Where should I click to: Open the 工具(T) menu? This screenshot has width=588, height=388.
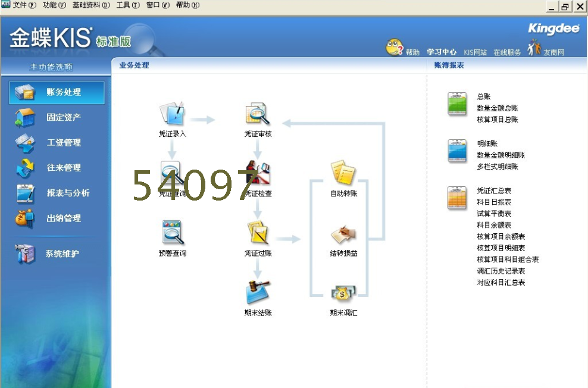pos(128,5)
